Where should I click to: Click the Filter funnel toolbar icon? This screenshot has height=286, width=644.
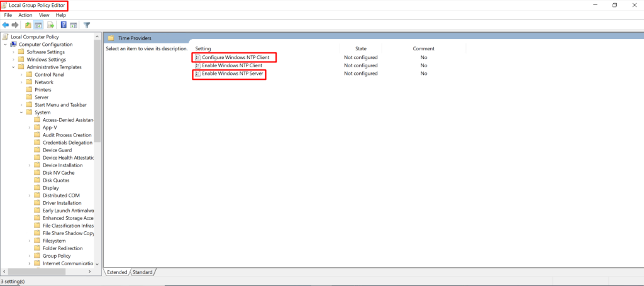pyautogui.click(x=87, y=25)
